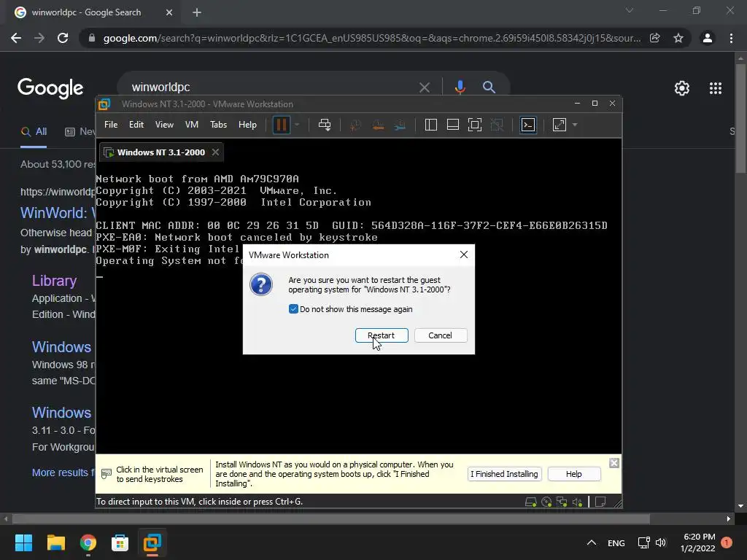Click in the winworldpc search field

(x=271, y=87)
